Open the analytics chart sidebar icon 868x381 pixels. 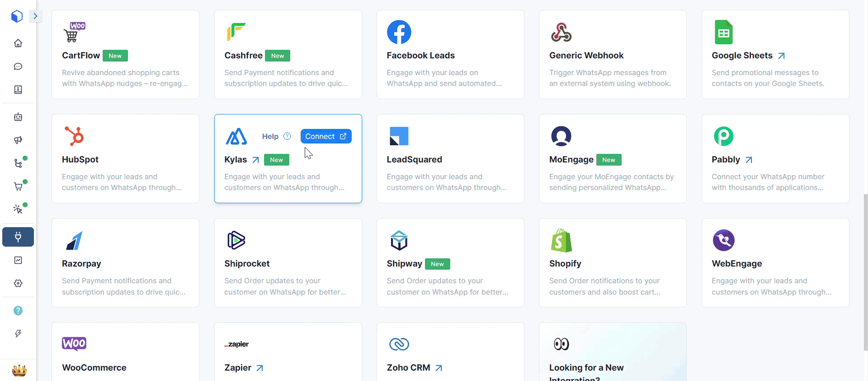(18, 260)
